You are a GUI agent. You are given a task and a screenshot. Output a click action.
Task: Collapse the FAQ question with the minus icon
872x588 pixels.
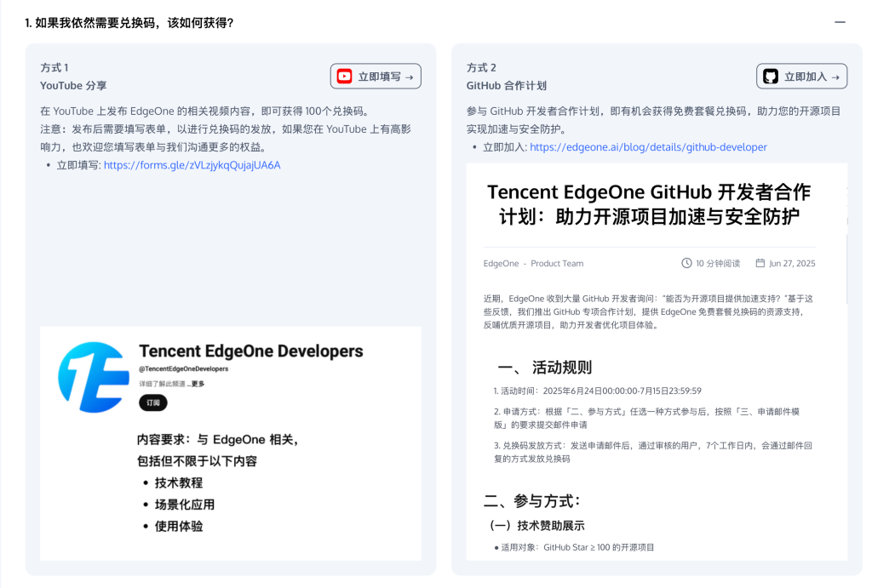(840, 22)
